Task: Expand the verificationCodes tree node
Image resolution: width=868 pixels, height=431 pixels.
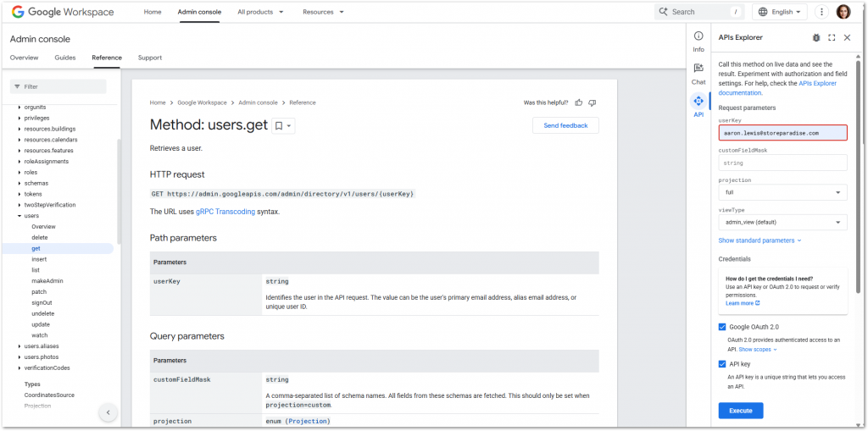Action: (19, 368)
